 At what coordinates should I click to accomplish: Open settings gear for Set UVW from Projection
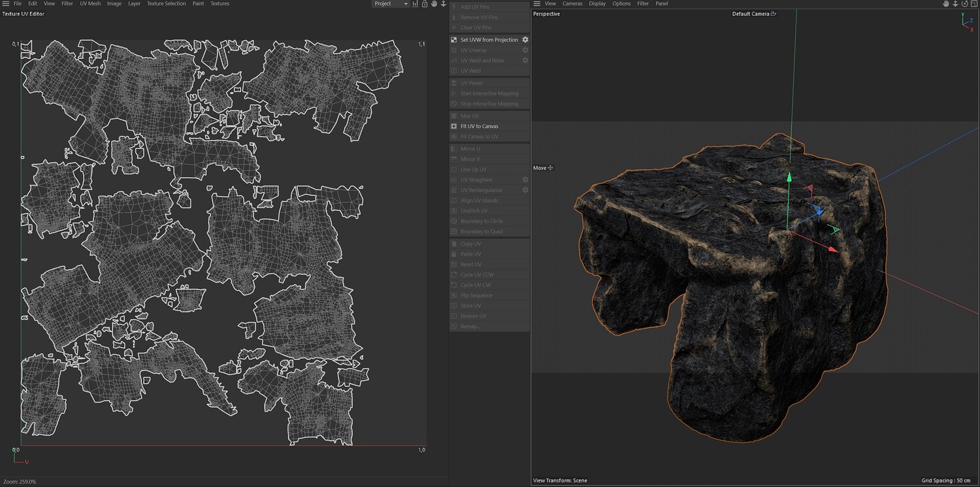[x=525, y=40]
